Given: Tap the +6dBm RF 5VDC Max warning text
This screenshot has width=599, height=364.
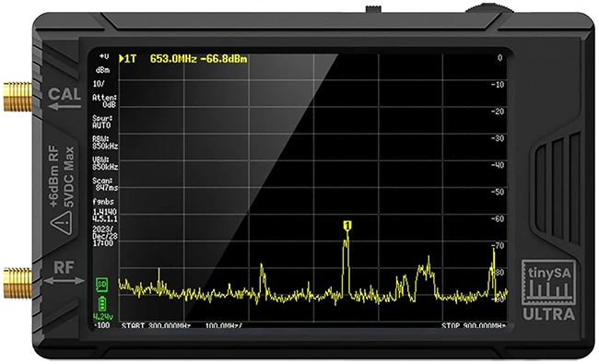Looking at the screenshot, I should tap(62, 176).
